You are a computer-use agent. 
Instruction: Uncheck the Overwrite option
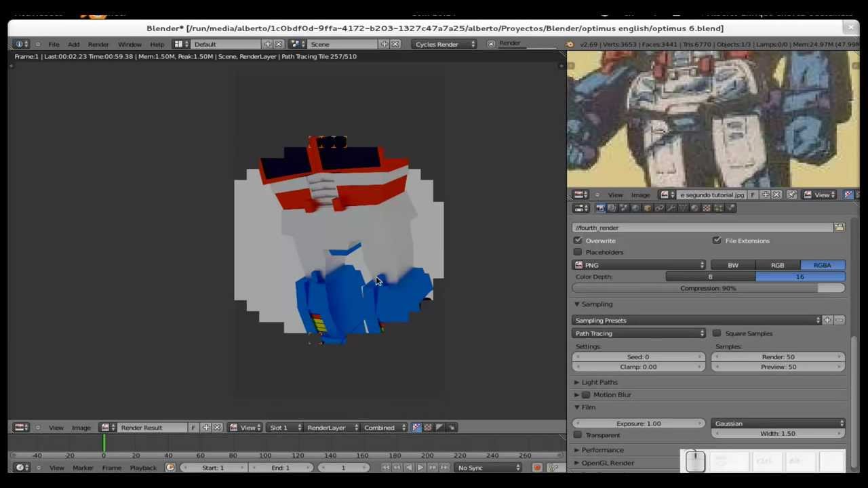(x=578, y=241)
